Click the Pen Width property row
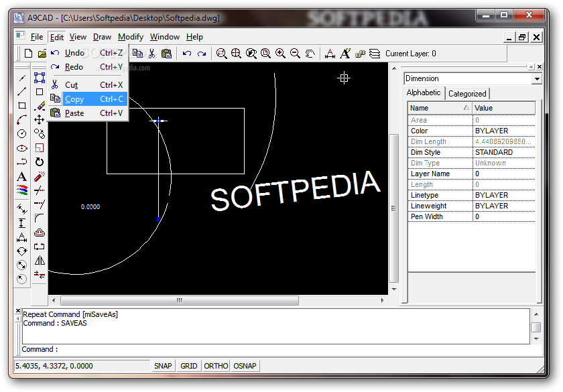Screen dimensions: 563x392 [471, 217]
